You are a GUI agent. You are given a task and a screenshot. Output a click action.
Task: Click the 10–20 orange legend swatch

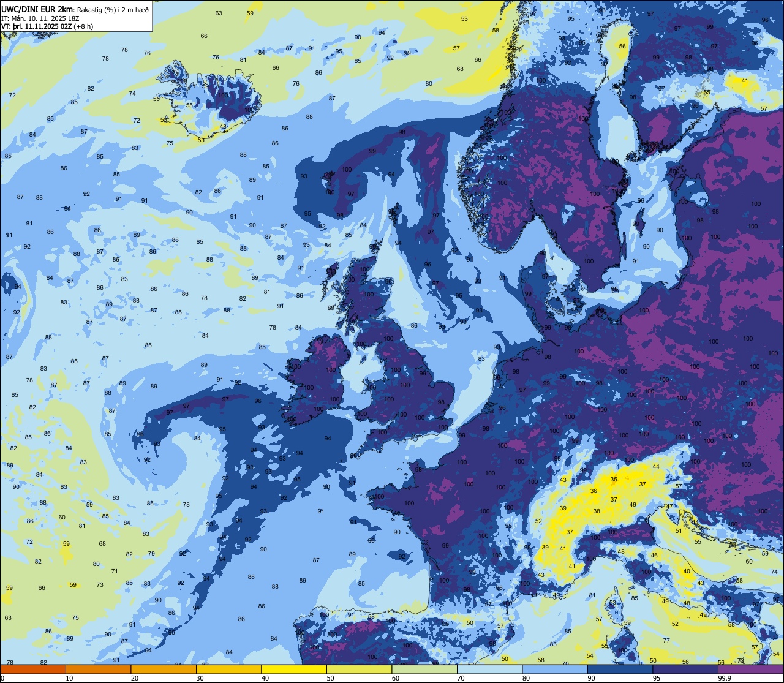tap(98, 669)
